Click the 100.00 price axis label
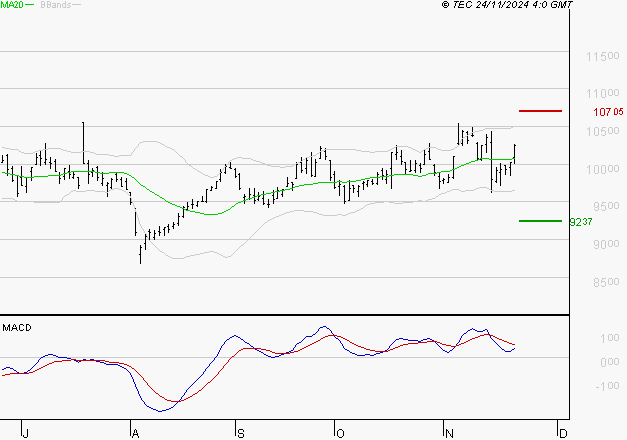 tap(603, 169)
